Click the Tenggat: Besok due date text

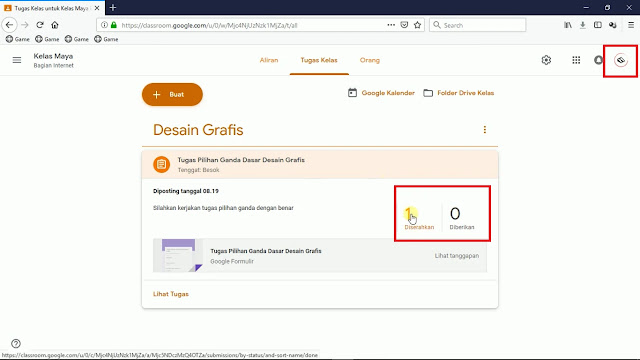click(198, 170)
